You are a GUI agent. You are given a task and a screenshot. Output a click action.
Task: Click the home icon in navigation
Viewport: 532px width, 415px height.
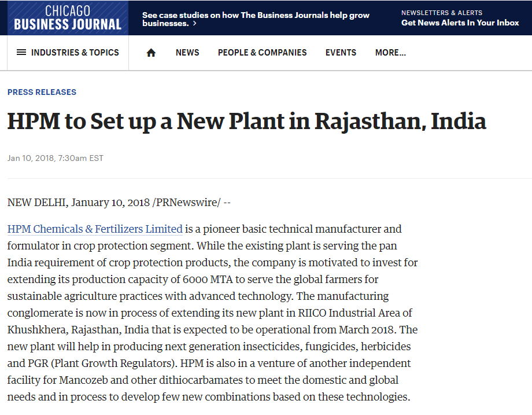click(x=151, y=53)
